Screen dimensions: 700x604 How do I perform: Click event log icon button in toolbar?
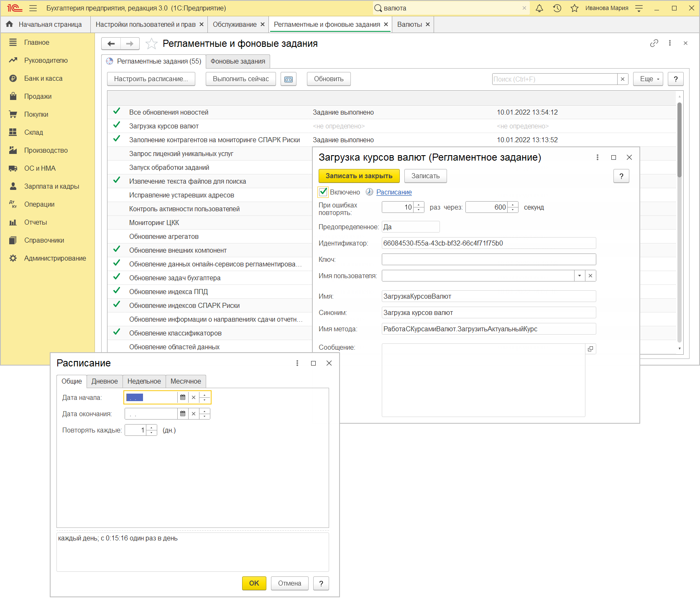coord(289,79)
